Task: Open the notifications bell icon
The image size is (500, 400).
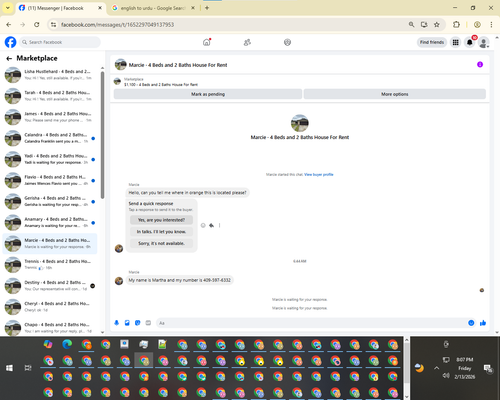Action: click(470, 42)
